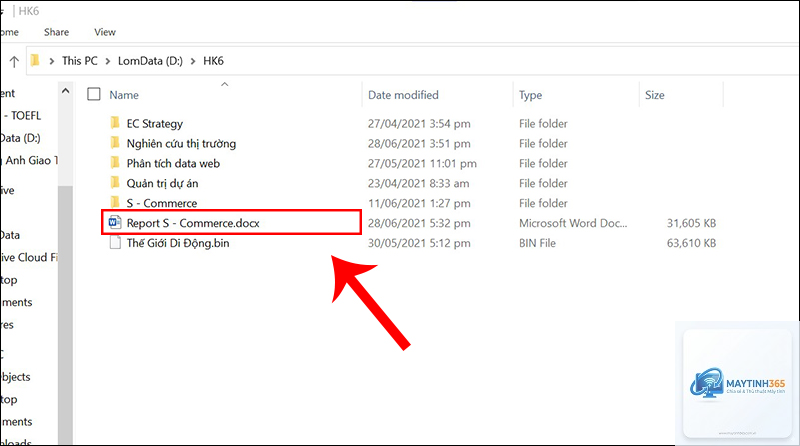Click the Nghiên cứu thị trường folder icon

click(x=115, y=143)
